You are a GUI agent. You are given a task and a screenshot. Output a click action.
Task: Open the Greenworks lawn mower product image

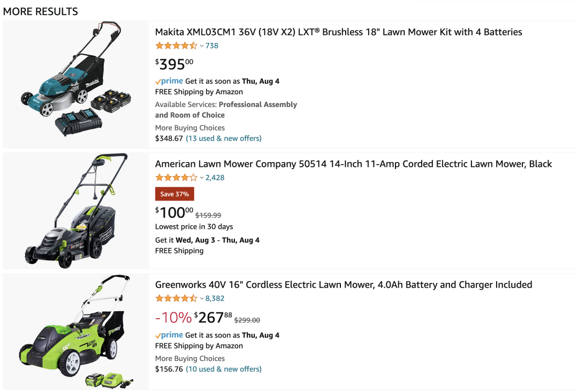pyautogui.click(x=75, y=332)
